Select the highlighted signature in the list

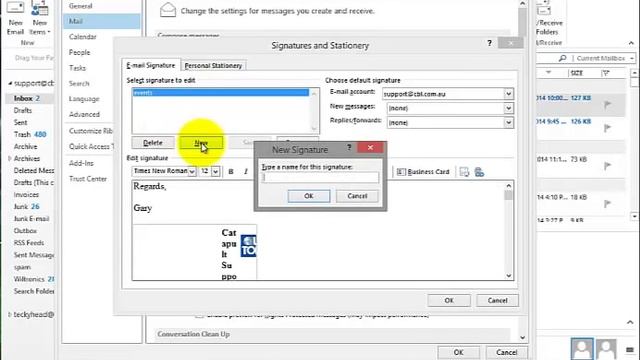pyautogui.click(x=221, y=93)
